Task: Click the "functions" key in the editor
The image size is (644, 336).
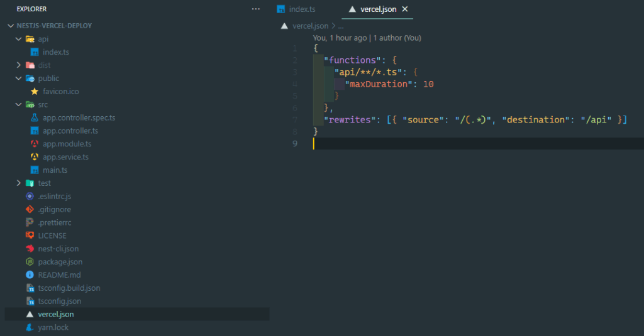Action: point(352,60)
